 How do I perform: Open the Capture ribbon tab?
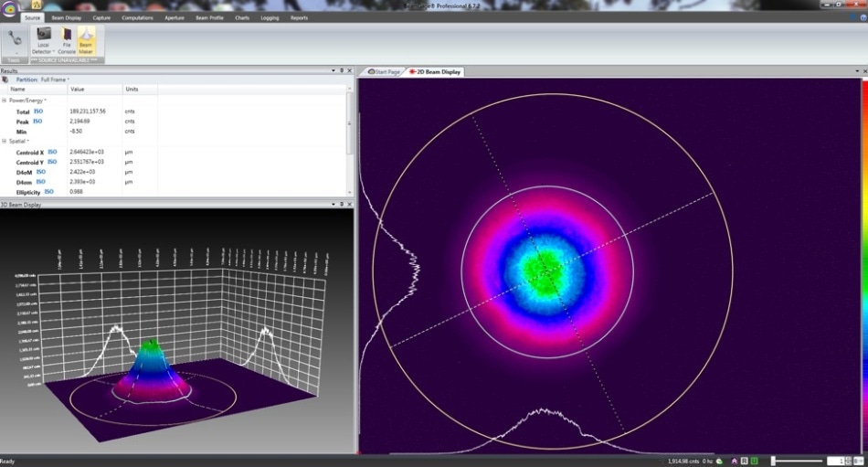(x=101, y=17)
